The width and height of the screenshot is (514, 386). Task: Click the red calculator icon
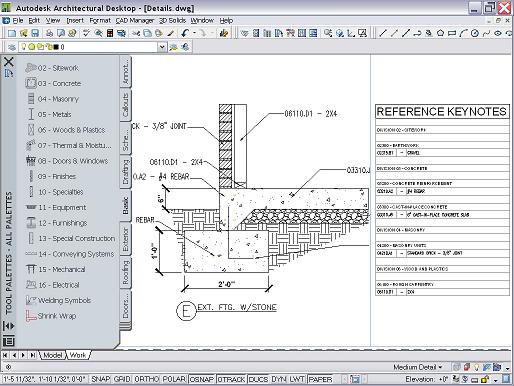(110, 33)
